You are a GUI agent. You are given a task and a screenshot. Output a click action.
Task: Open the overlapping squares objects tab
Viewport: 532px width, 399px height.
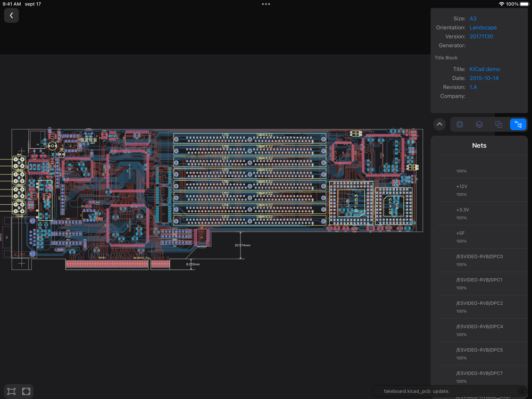pyautogui.click(x=498, y=124)
